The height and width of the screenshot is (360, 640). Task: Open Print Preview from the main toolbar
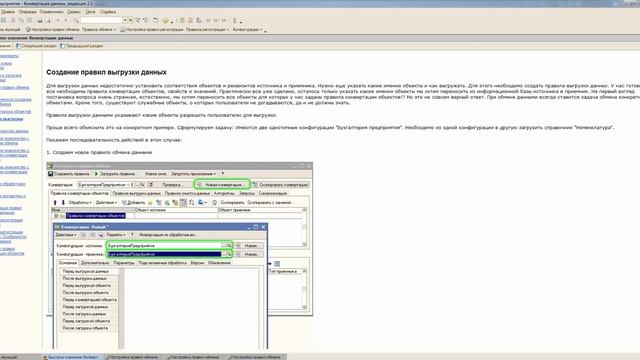click(x=48, y=20)
